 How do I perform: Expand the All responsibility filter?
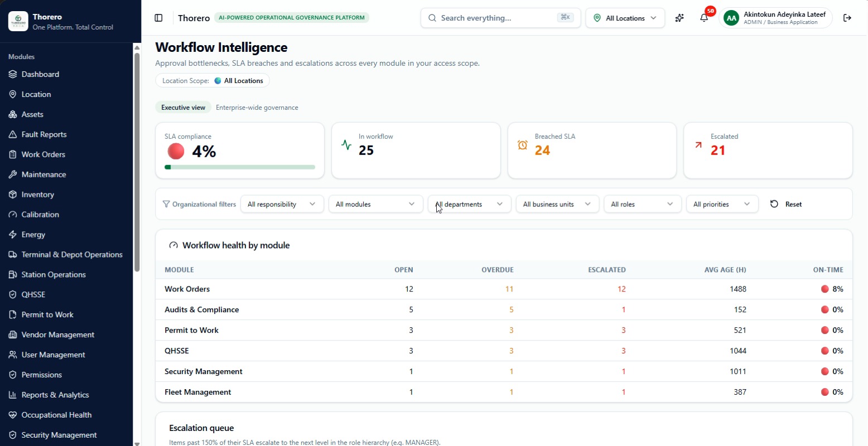click(x=282, y=204)
